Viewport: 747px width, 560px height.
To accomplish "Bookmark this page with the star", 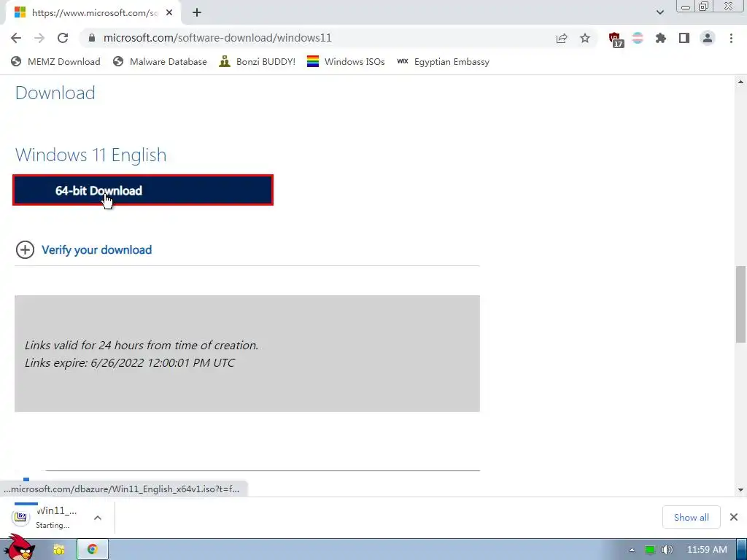I will 585,38.
